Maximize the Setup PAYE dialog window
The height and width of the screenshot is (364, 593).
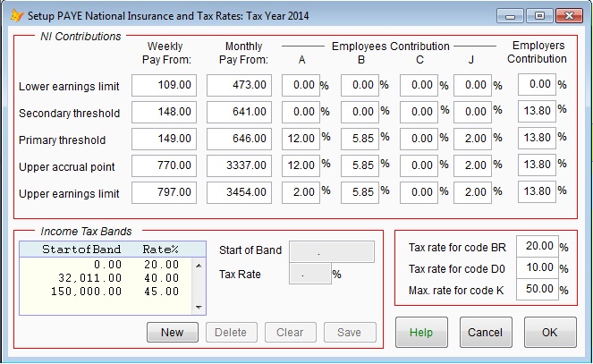pyautogui.click(x=539, y=16)
